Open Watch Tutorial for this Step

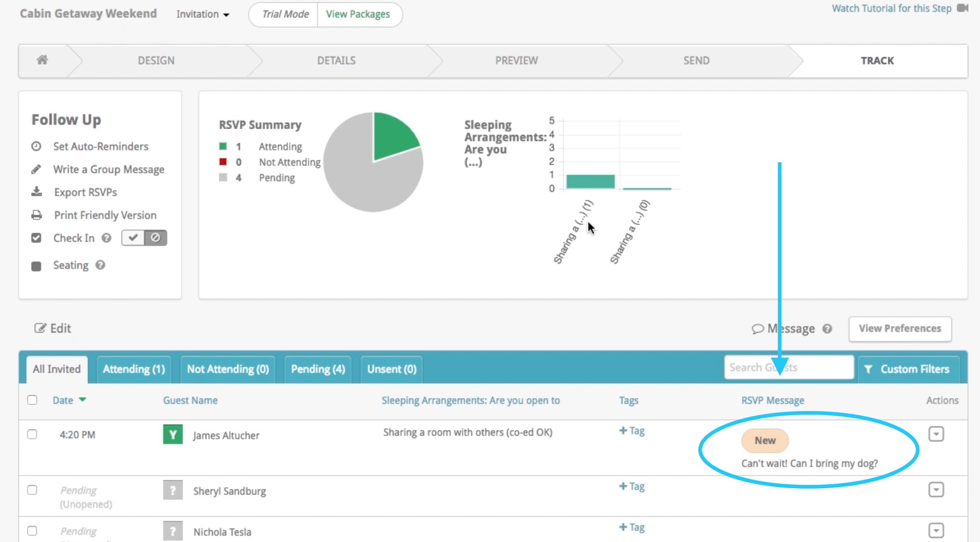(892, 8)
